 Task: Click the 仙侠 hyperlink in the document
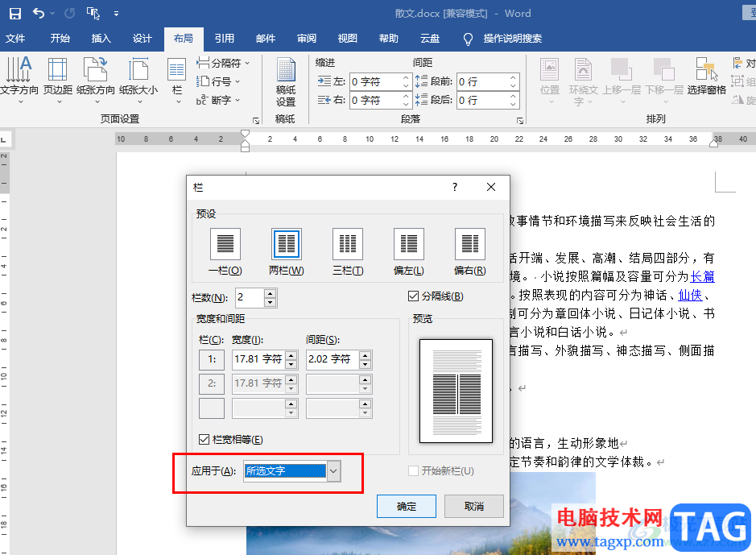(x=690, y=295)
